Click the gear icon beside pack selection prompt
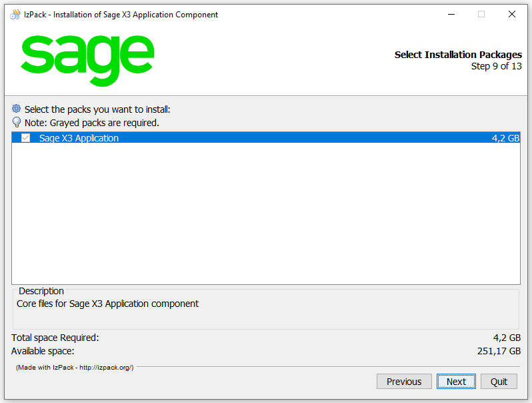This screenshot has height=403, width=532. (x=17, y=109)
